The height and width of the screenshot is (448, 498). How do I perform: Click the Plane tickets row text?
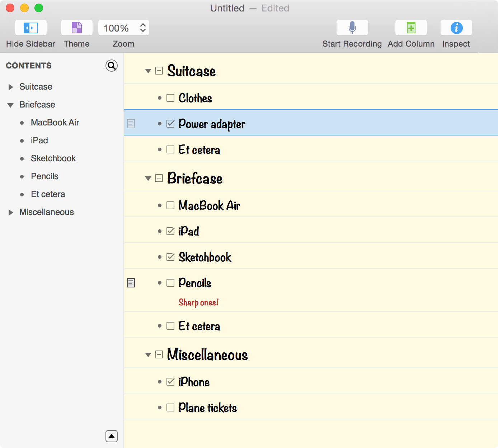click(x=208, y=408)
